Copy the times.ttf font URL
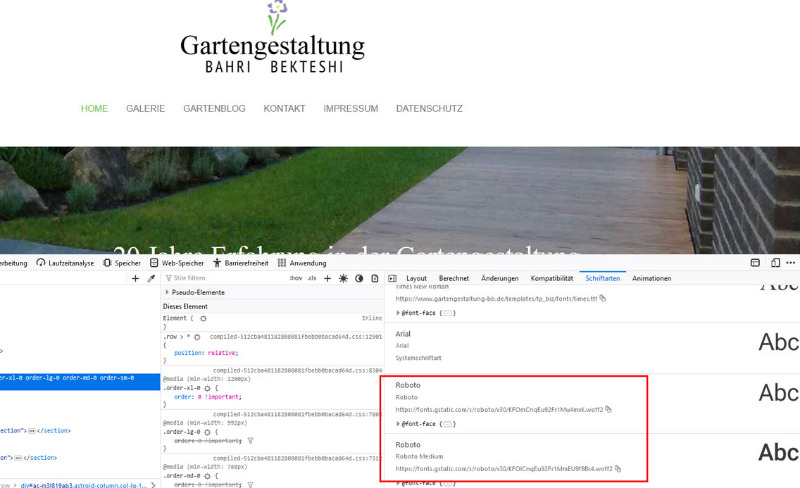This screenshot has width=800, height=488. pos(603,298)
